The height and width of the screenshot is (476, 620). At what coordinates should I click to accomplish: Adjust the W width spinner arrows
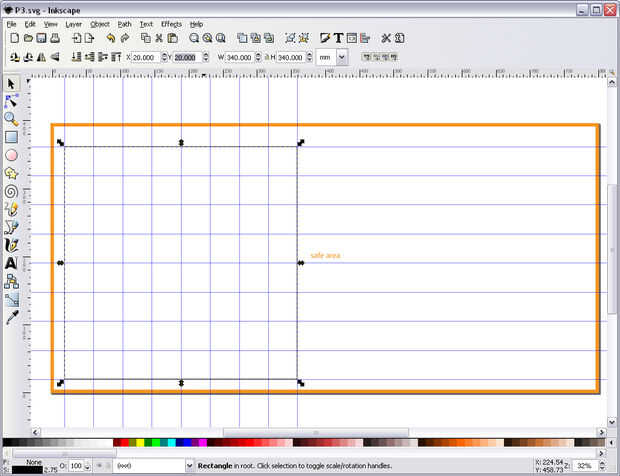[x=258, y=57]
